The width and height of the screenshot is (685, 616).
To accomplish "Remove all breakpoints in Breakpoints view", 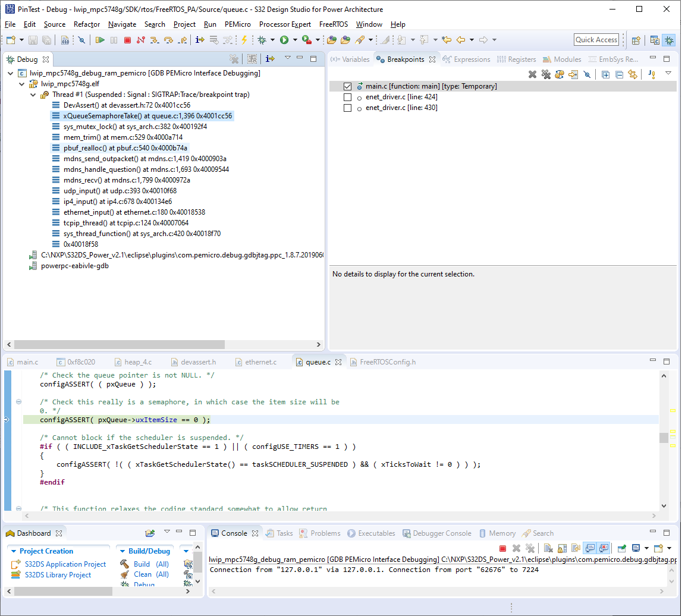I will [546, 74].
